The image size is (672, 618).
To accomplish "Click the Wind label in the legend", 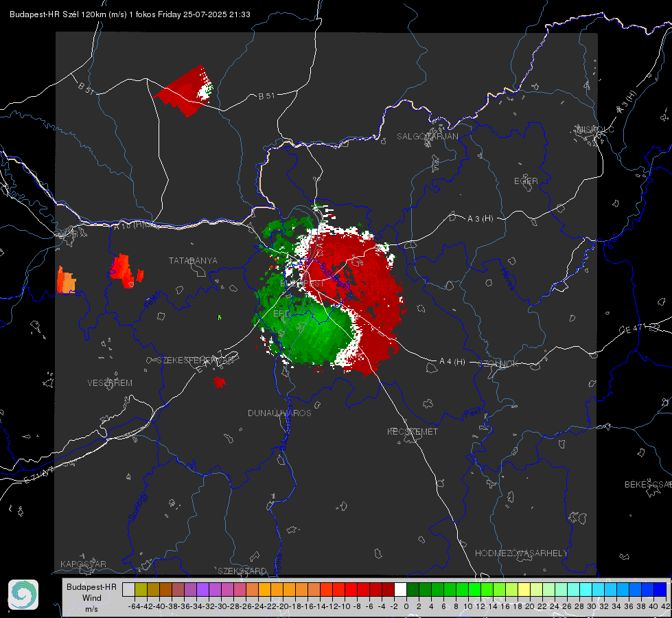I will pos(92,598).
